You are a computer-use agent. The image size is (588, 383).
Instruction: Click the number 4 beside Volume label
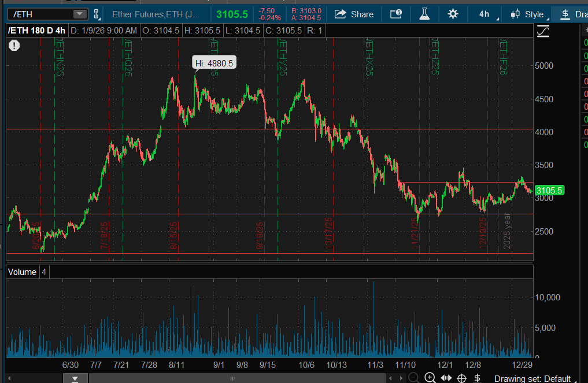pos(44,272)
